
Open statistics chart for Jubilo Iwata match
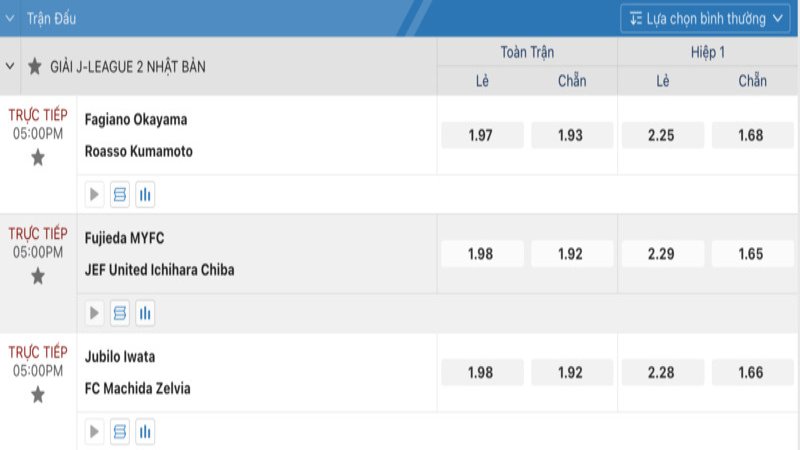tap(145, 432)
